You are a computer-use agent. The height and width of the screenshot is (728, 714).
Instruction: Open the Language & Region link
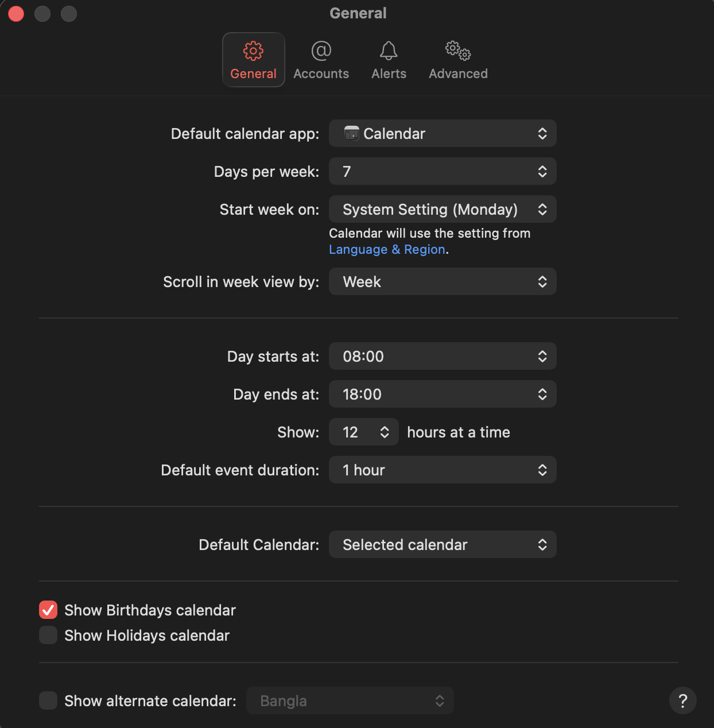click(387, 250)
